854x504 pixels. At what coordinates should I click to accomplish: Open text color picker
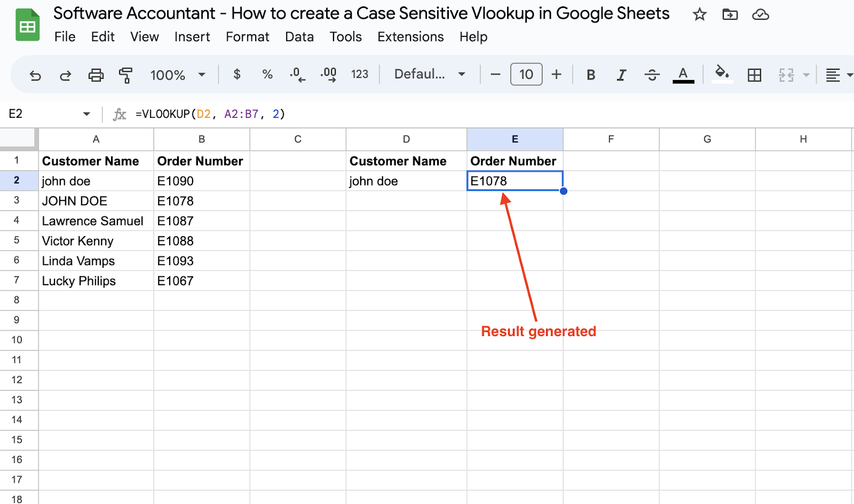(x=683, y=75)
